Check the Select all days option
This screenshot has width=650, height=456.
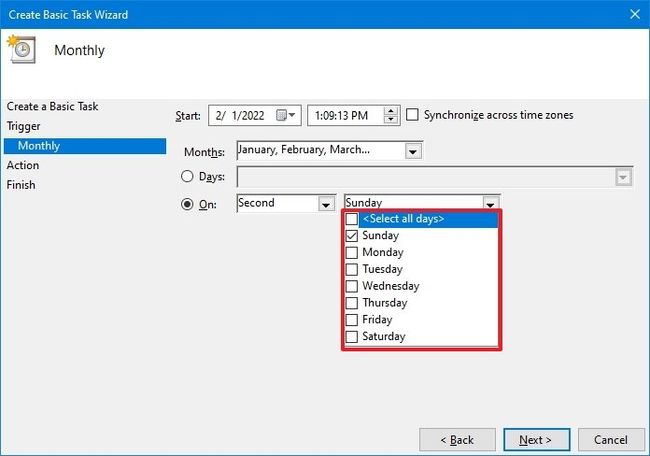[x=351, y=219]
